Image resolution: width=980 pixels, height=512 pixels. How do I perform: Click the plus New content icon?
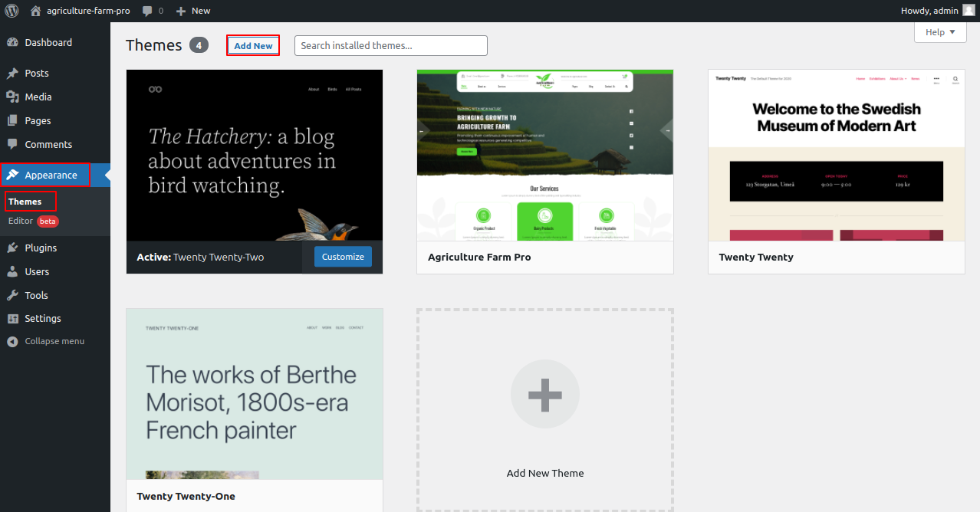coord(181,11)
